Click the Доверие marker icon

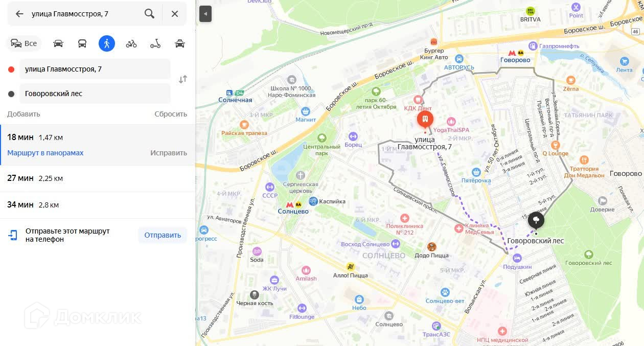pos(602,201)
